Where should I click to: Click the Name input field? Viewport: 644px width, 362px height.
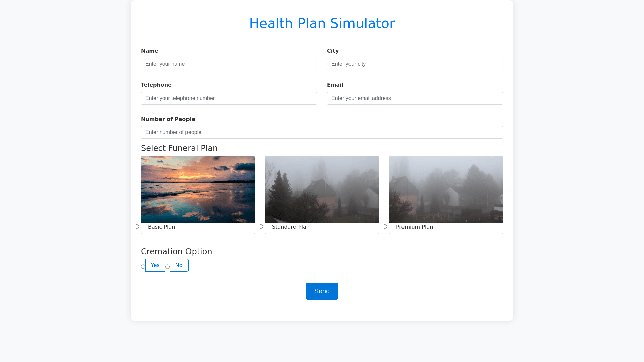229,64
